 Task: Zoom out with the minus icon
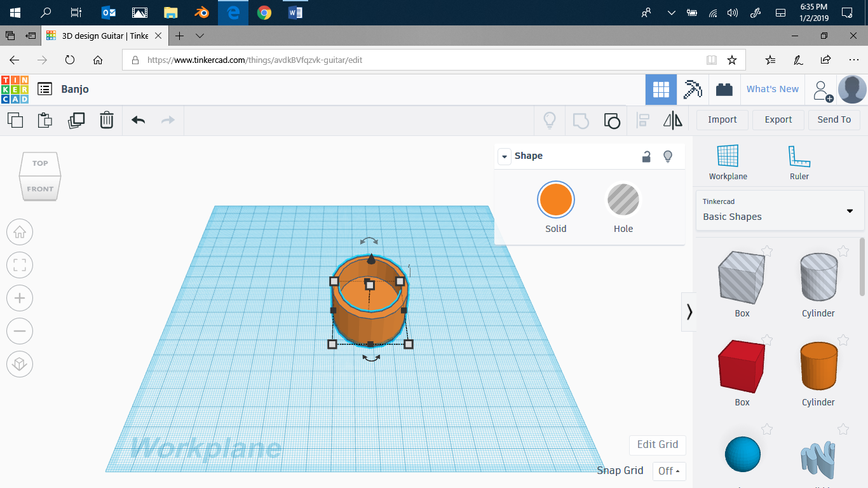pyautogui.click(x=20, y=331)
